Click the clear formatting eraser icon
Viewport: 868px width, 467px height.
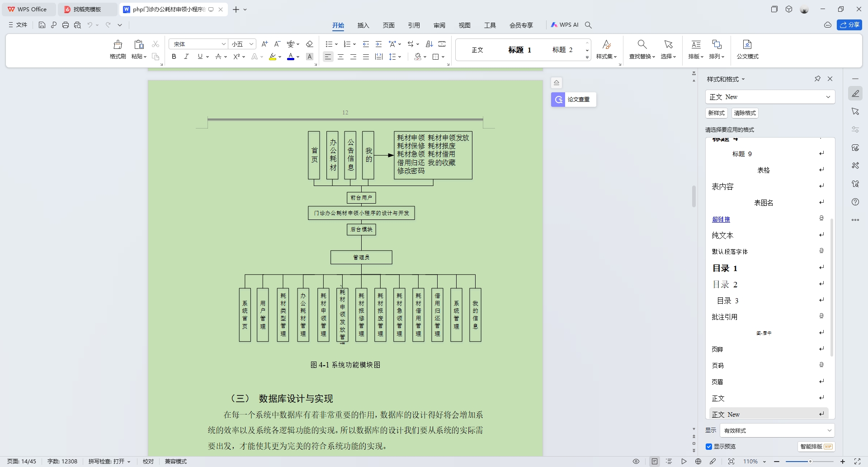pyautogui.click(x=310, y=44)
